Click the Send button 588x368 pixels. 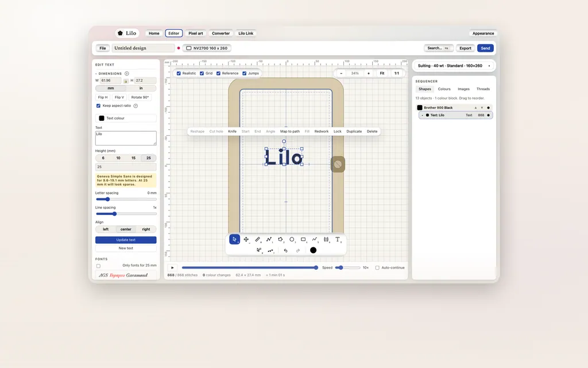(485, 48)
